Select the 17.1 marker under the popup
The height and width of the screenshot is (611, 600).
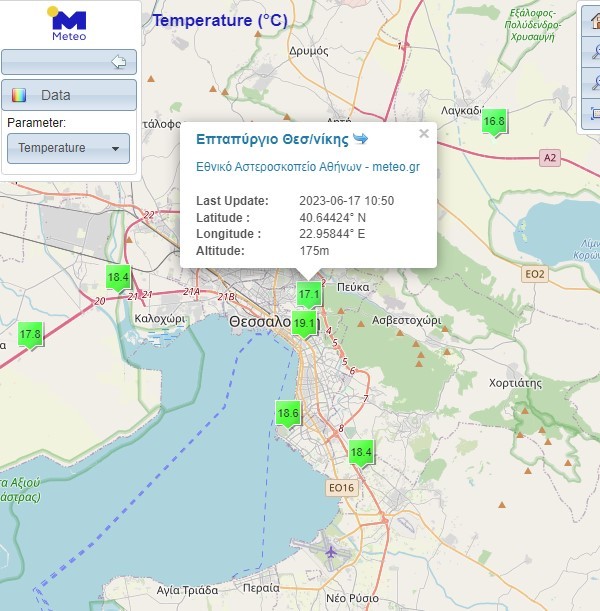(309, 295)
